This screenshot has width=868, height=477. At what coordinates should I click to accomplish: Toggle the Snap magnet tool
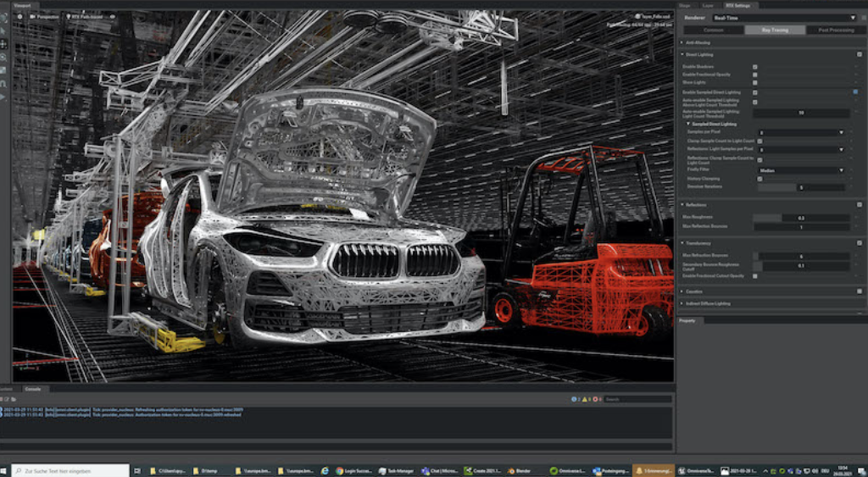(x=4, y=84)
